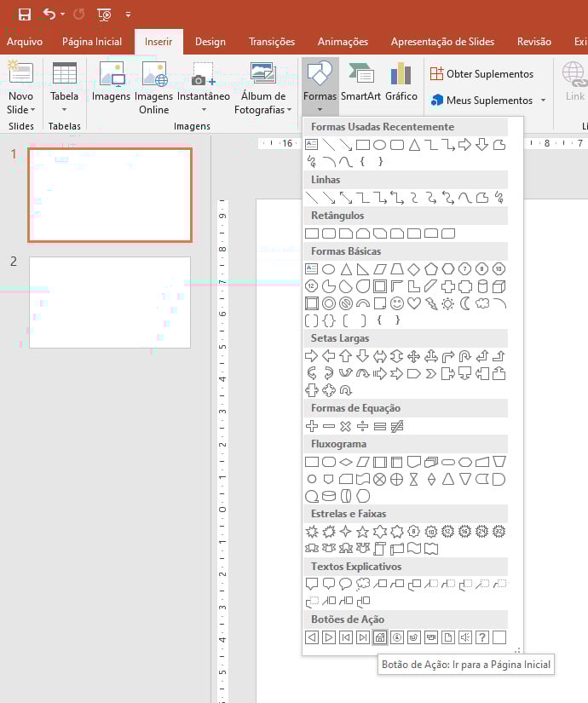The height and width of the screenshot is (703, 588).
Task: Insert Imagens from this device
Action: pos(111,83)
